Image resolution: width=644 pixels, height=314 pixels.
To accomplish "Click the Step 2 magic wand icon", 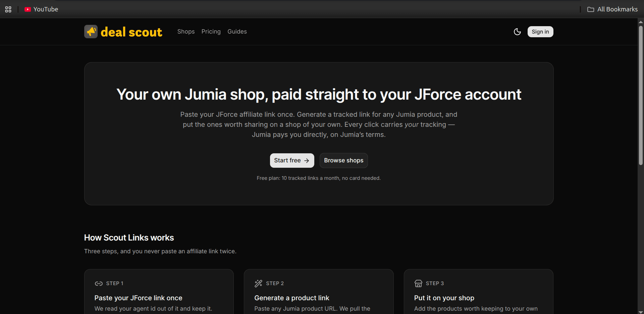I will [x=258, y=283].
